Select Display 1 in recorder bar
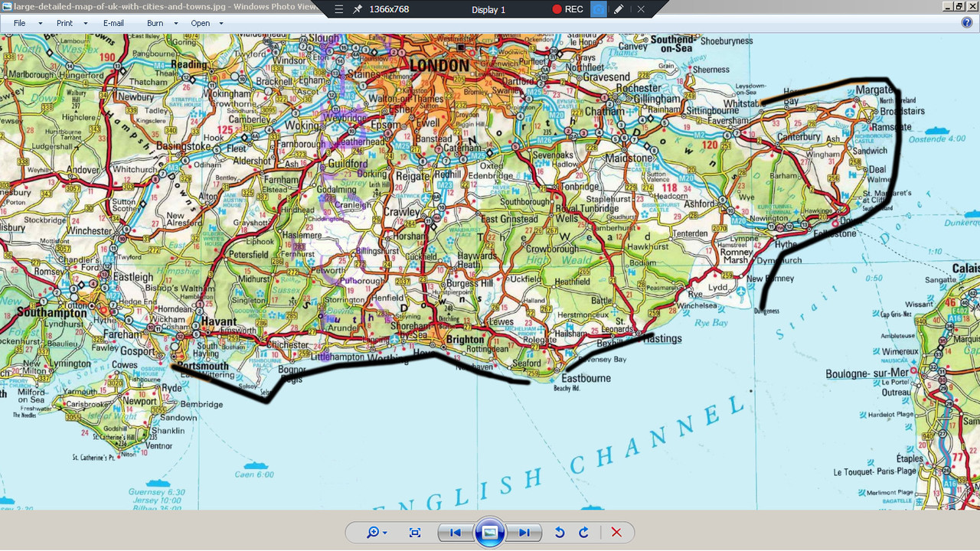Viewport: 980px width, 551px height. 488,9
